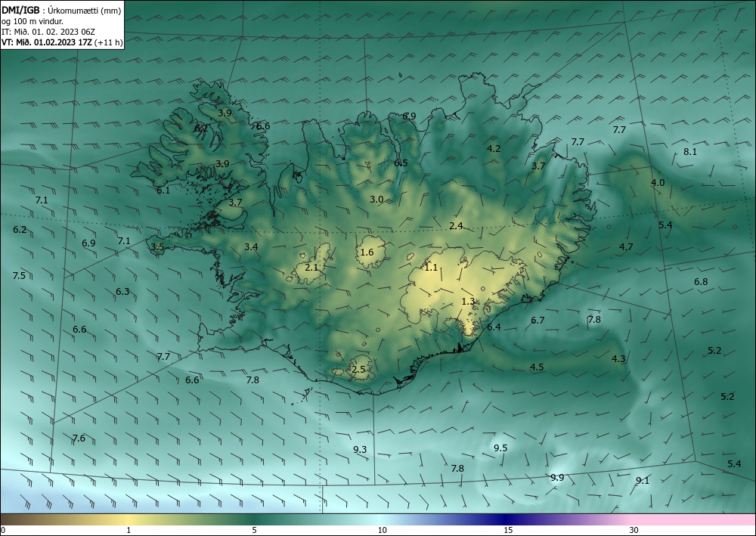The image size is (756, 536).
Task: Click the dark navy section of the color bar
Action: [x=507, y=519]
